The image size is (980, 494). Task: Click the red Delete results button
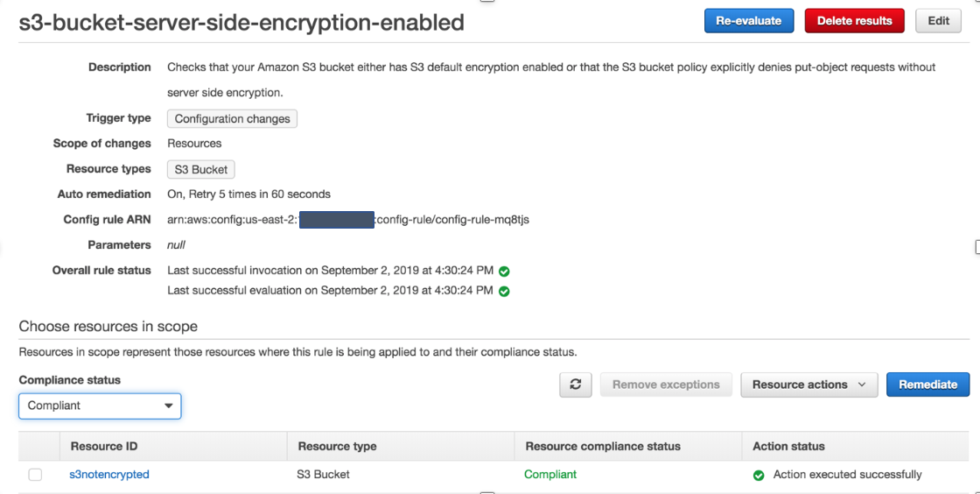coord(854,21)
